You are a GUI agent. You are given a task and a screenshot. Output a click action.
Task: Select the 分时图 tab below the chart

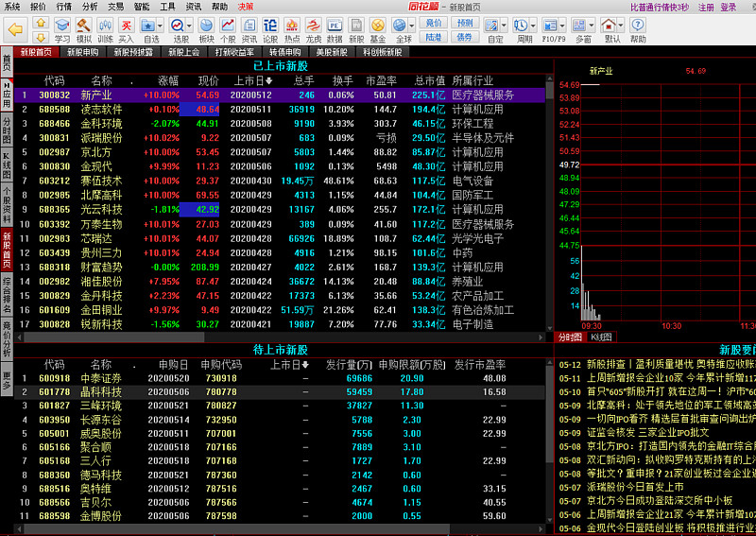571,337
